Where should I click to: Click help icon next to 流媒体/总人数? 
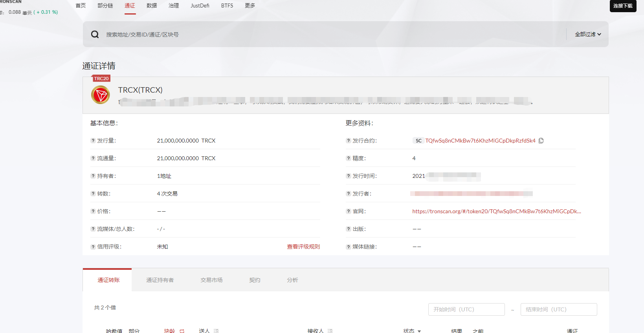(93, 229)
